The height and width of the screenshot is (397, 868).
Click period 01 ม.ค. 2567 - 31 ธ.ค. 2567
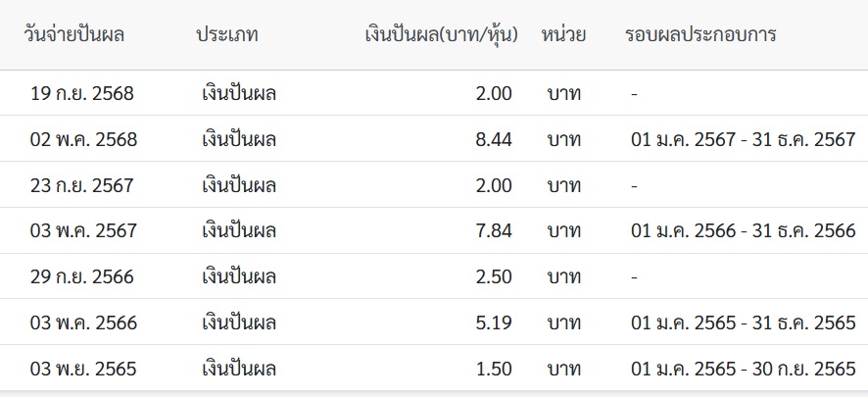[x=744, y=139]
